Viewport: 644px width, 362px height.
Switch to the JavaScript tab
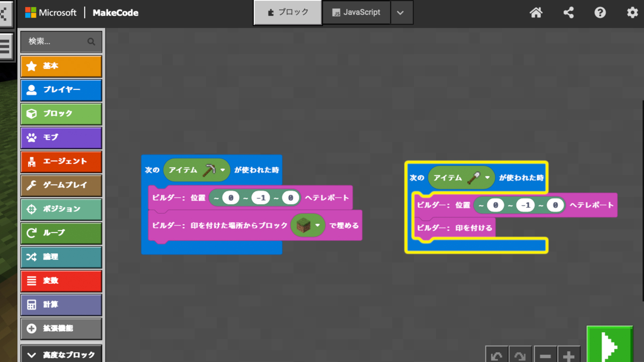[x=356, y=12]
